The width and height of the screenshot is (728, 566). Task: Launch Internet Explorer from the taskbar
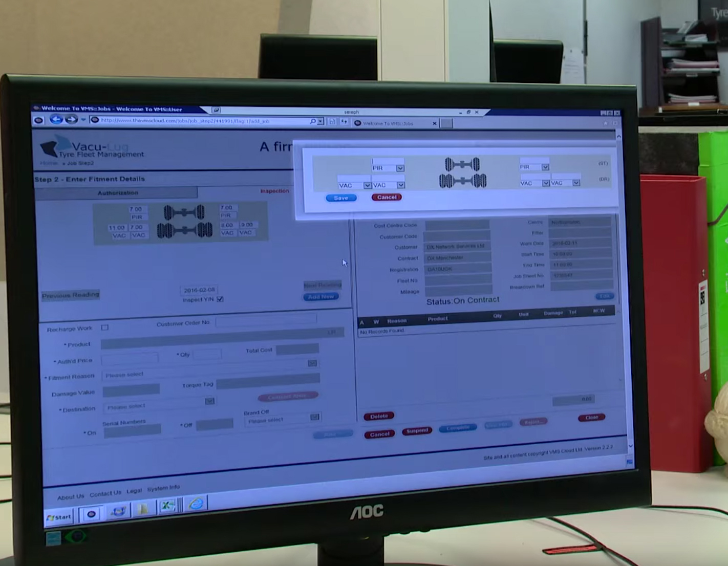tap(194, 505)
